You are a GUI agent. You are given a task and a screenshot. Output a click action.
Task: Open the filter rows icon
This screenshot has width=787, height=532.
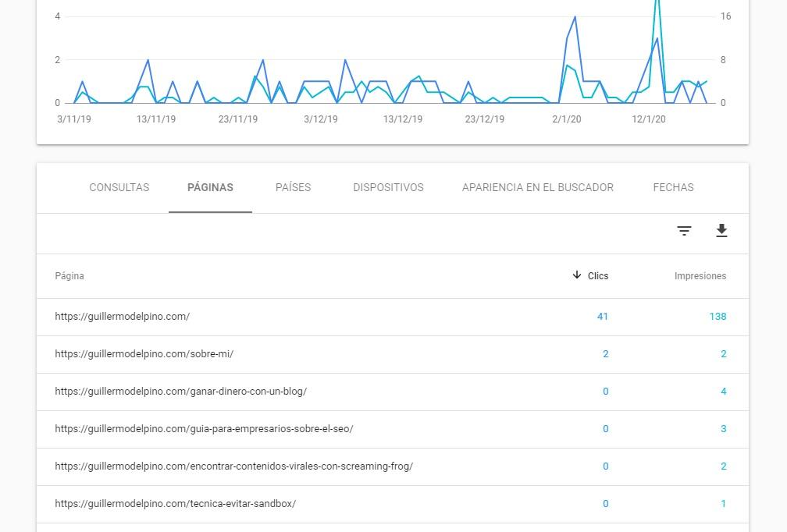pos(684,231)
